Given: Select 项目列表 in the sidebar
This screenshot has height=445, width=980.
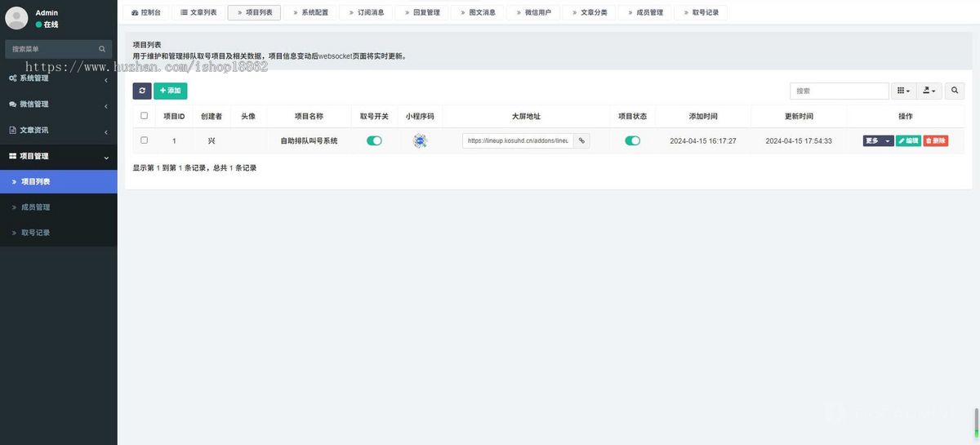Looking at the screenshot, I should pos(59,181).
